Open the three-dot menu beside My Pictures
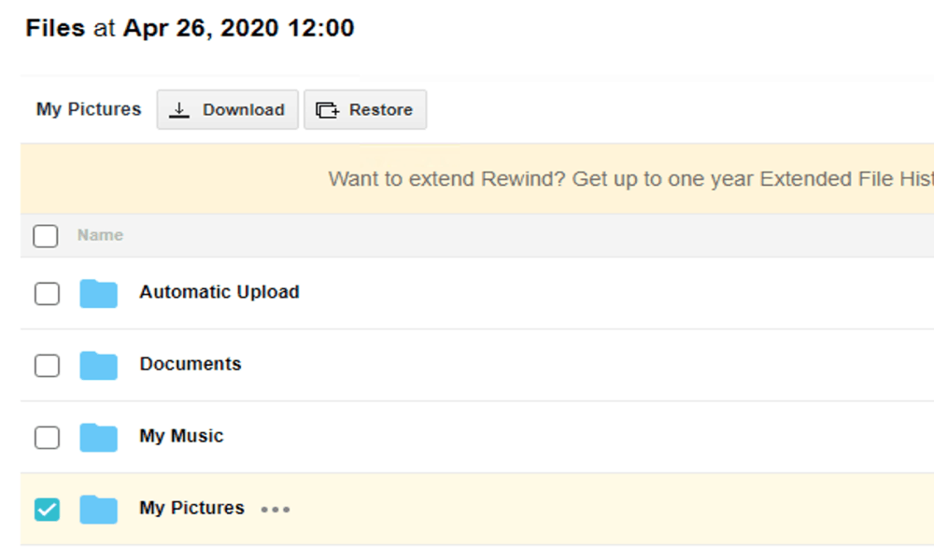The width and height of the screenshot is (934, 560). (276, 510)
